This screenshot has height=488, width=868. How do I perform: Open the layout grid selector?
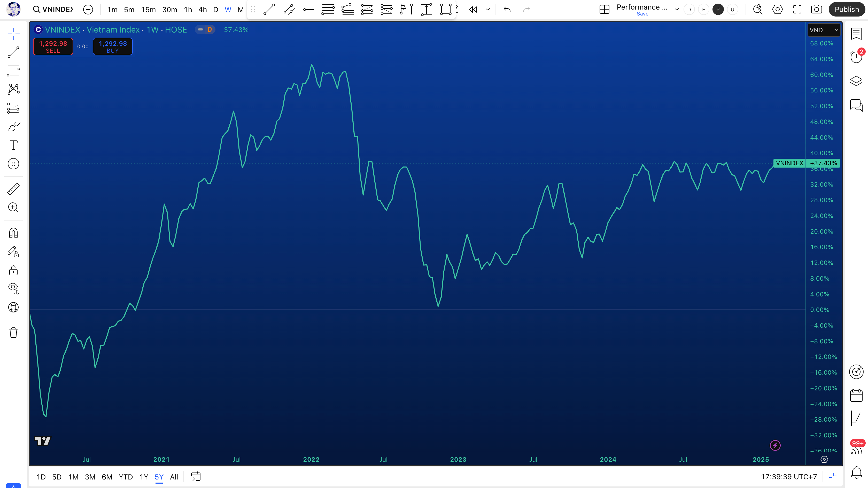[x=605, y=10]
